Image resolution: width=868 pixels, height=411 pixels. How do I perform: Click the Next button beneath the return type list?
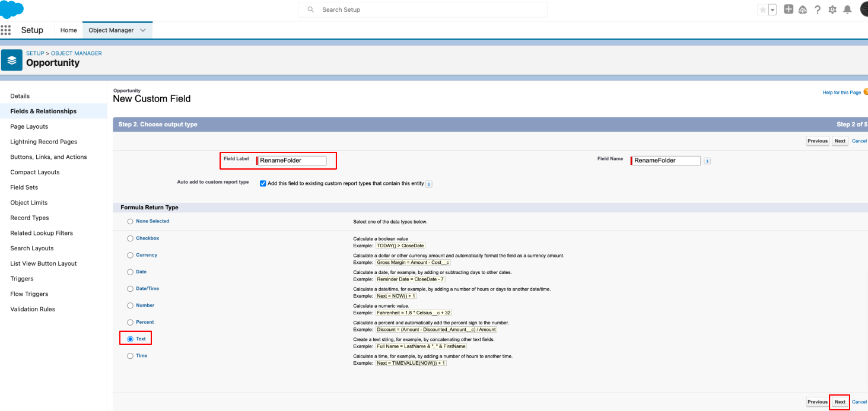pos(840,402)
